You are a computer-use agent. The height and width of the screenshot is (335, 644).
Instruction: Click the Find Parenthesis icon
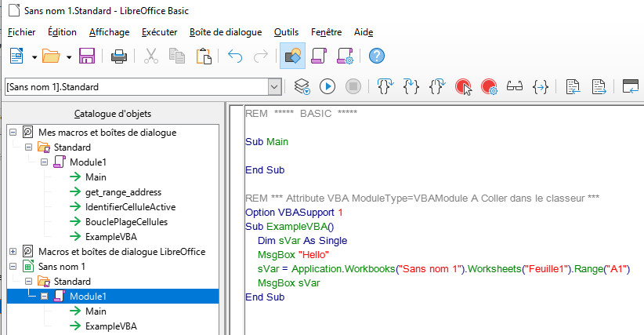click(541, 87)
